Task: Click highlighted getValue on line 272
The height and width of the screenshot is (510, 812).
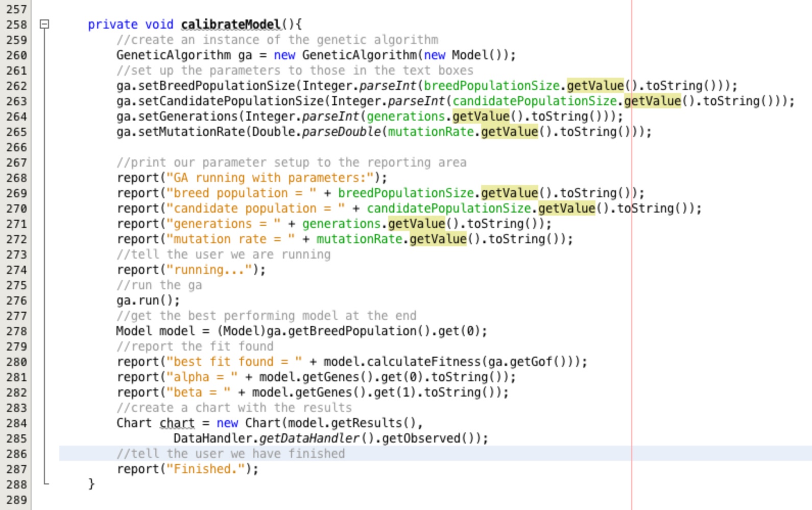Action: 438,239
